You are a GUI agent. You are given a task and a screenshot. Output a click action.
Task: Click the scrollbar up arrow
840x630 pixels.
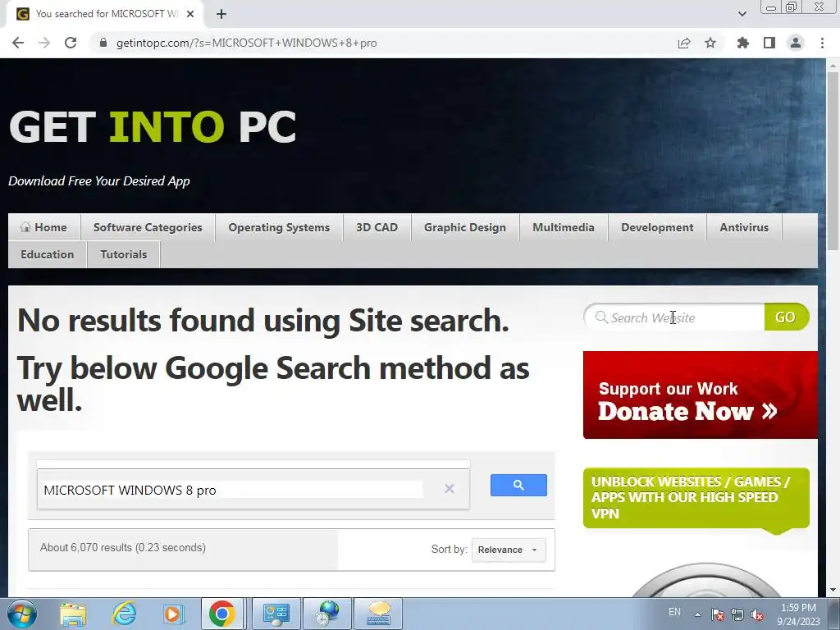(833, 66)
